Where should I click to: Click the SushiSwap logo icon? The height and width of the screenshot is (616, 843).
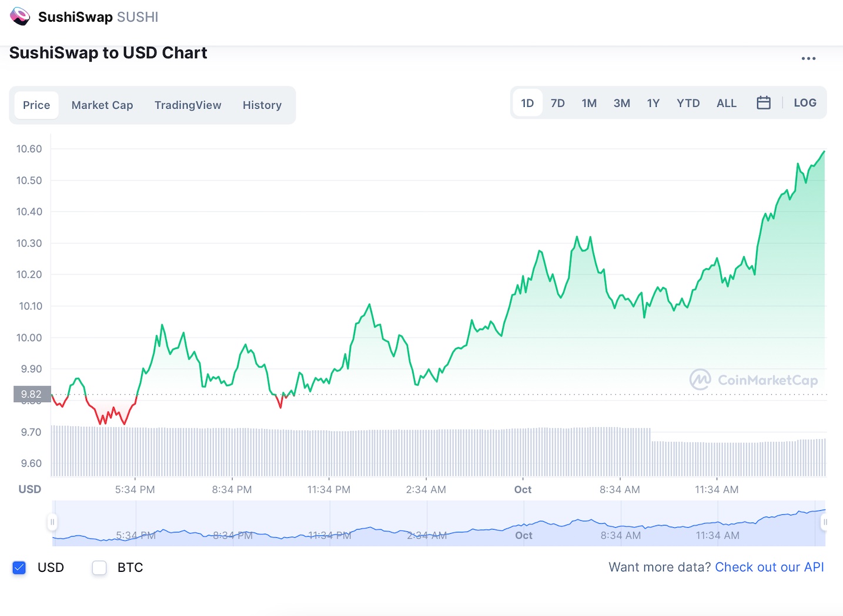pyautogui.click(x=20, y=16)
